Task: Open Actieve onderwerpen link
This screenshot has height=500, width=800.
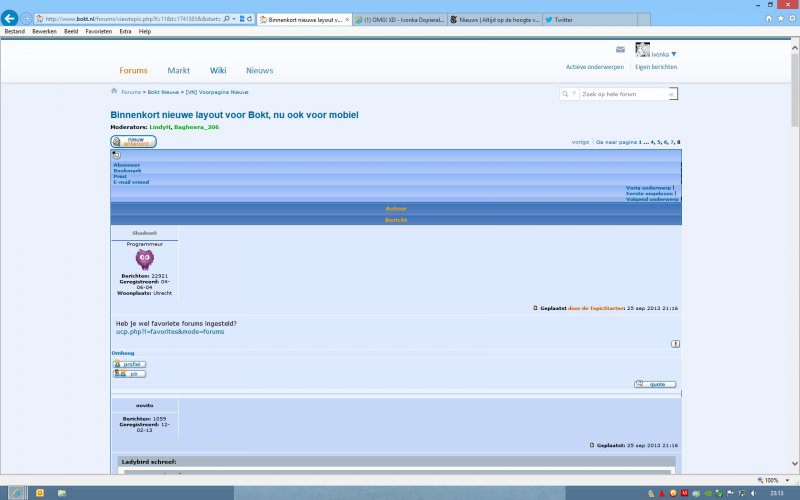Action: click(x=595, y=67)
